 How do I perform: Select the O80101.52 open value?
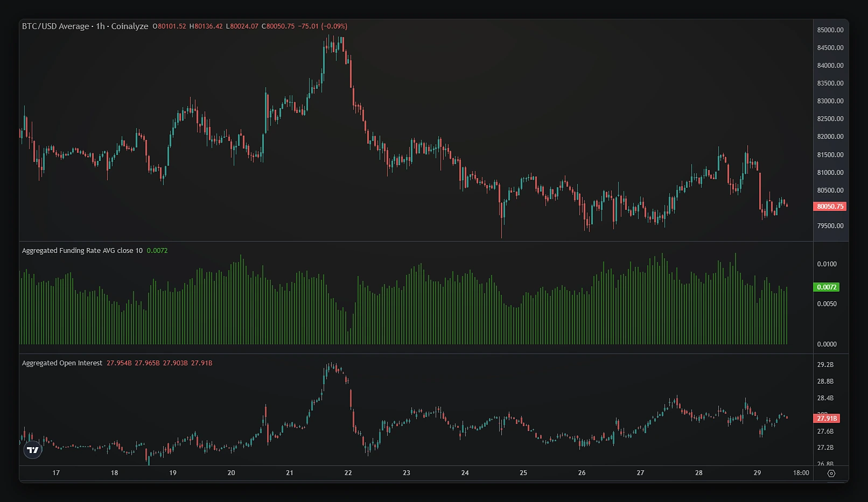click(x=170, y=26)
